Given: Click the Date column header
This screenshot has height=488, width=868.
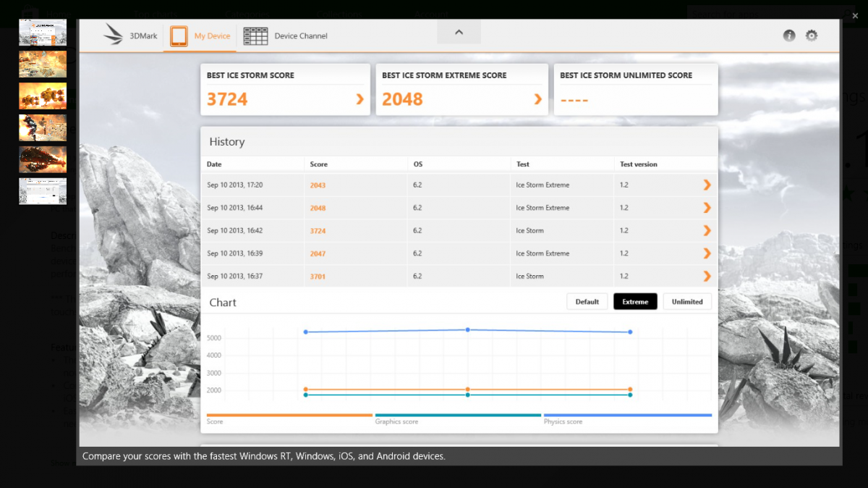Looking at the screenshot, I should point(214,164).
